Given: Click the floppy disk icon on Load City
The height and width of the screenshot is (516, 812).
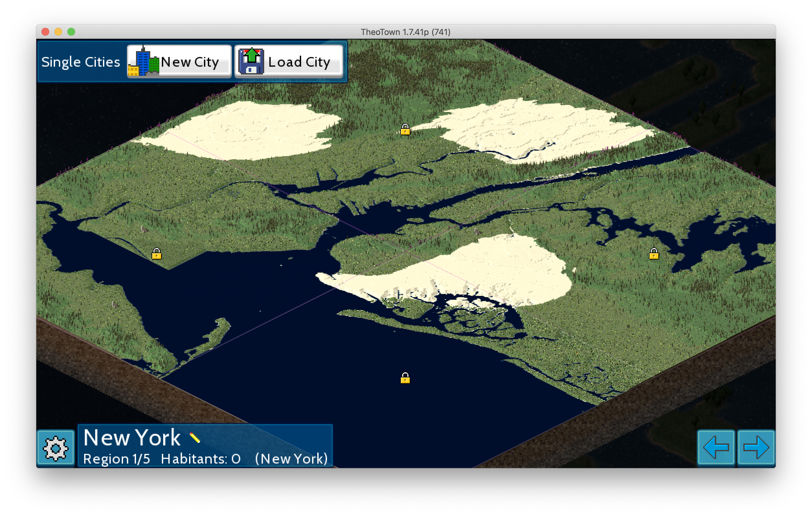Looking at the screenshot, I should 251,62.
